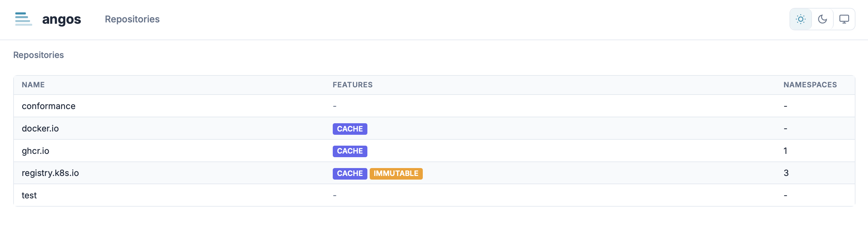This screenshot has height=230, width=868.
Task: Expand the conformance repository row
Action: pyautogui.click(x=48, y=106)
